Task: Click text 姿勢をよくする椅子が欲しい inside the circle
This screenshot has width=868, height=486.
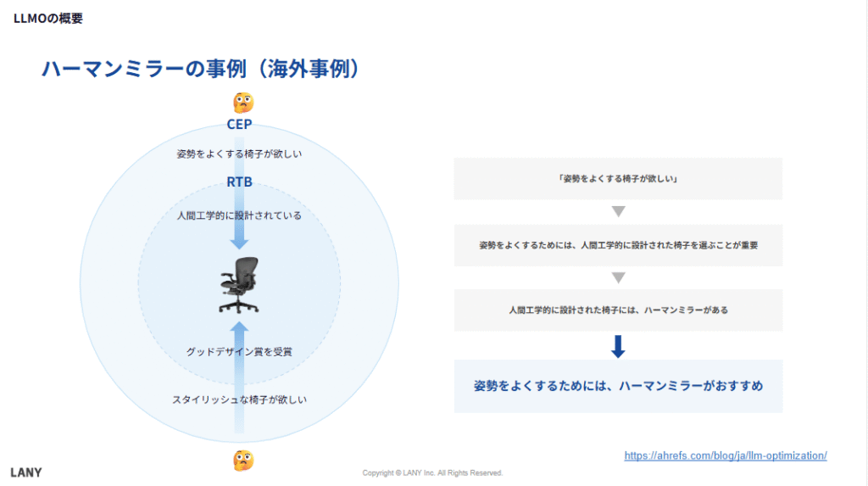Action: [239, 154]
